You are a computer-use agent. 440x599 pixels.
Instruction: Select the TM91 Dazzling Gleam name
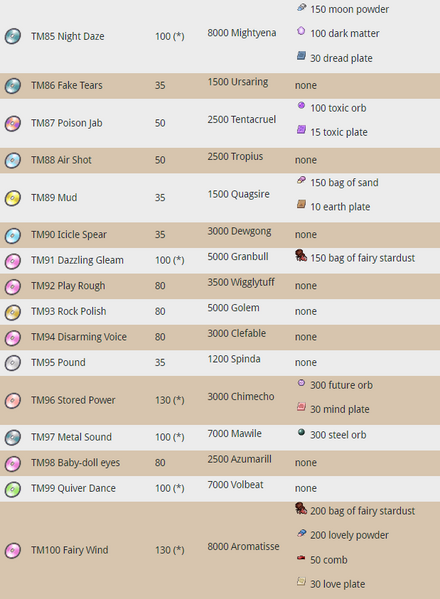pos(78,260)
